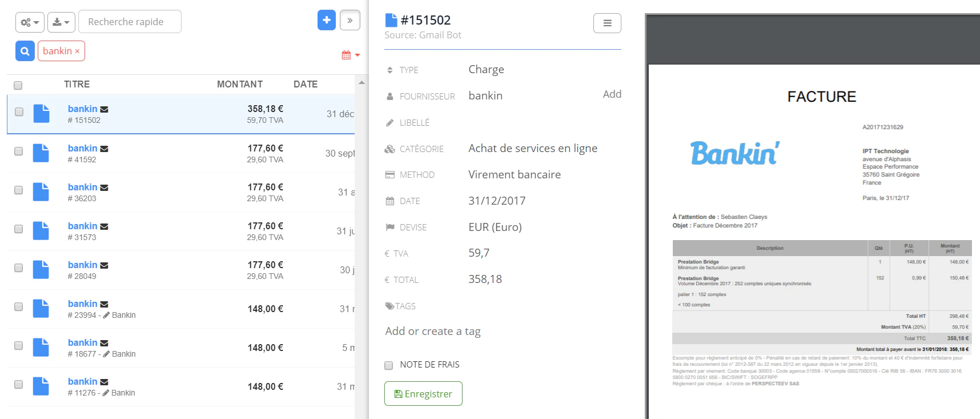Check the NOTE DE FRAIS checkbox
Viewport: 980px width, 419px height.
tap(389, 365)
